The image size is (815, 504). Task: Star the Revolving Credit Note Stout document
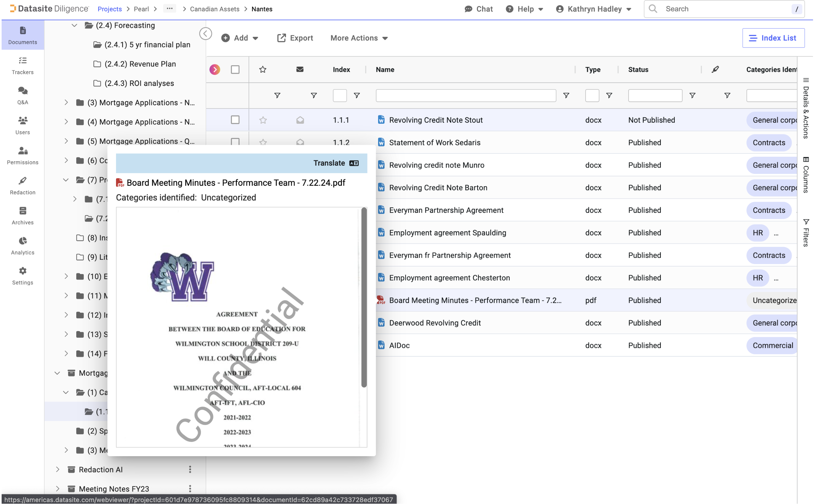coord(263,120)
